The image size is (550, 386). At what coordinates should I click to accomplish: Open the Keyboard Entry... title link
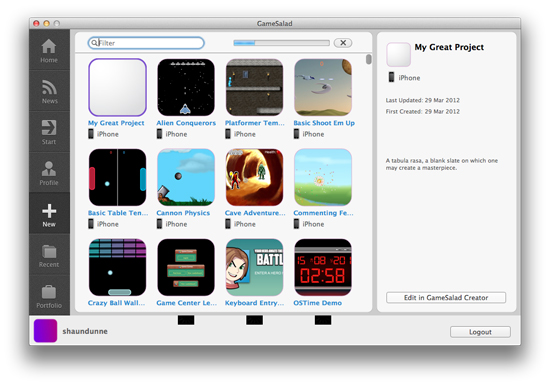pyautogui.click(x=255, y=303)
